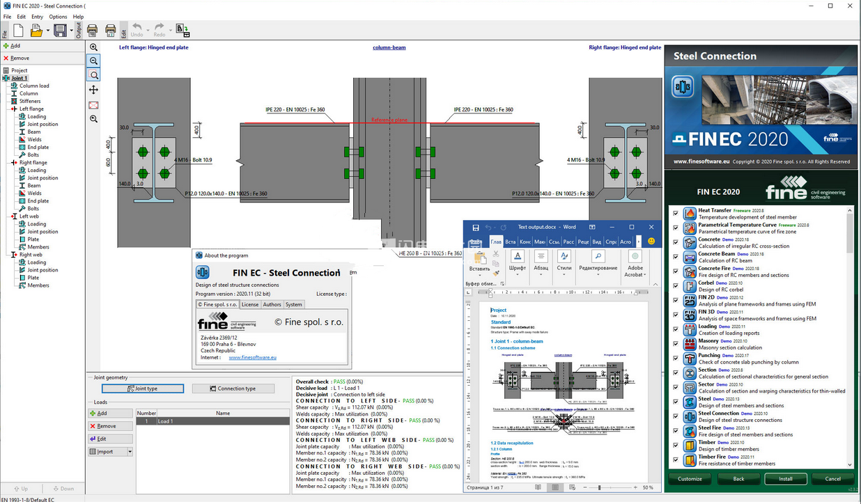Create a new file with the blank page icon
The image size is (861, 504).
click(x=18, y=31)
